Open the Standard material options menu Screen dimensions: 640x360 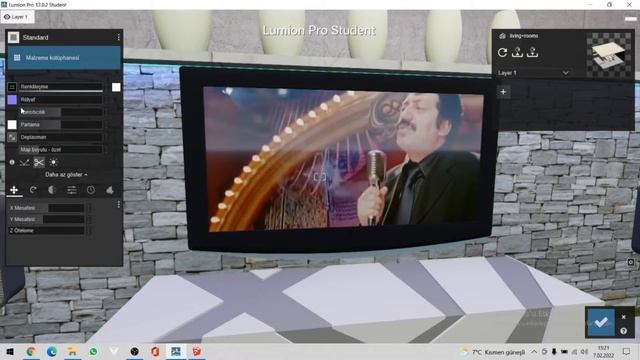pos(118,38)
